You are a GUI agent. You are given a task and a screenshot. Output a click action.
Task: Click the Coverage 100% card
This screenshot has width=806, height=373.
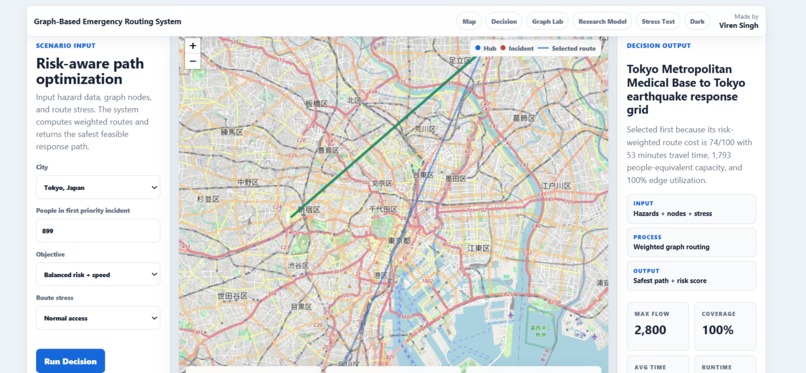[725, 326]
